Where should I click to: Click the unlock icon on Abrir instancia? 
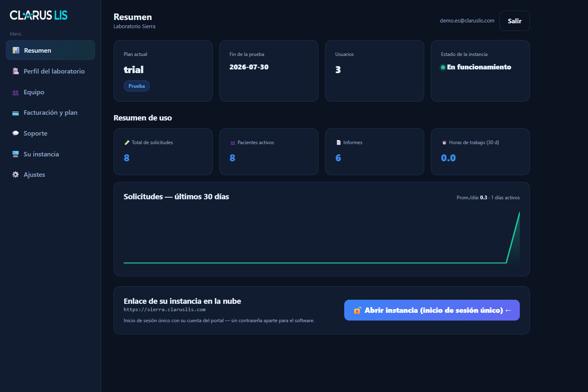358,310
